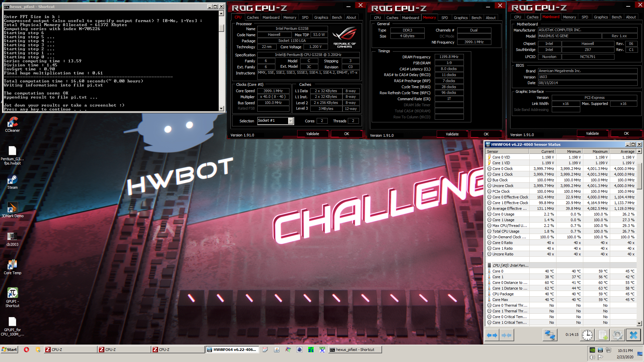Click HWiNFO collapse columns inward-arrows button
The height and width of the screenshot is (362, 644).
pyautogui.click(x=506, y=335)
